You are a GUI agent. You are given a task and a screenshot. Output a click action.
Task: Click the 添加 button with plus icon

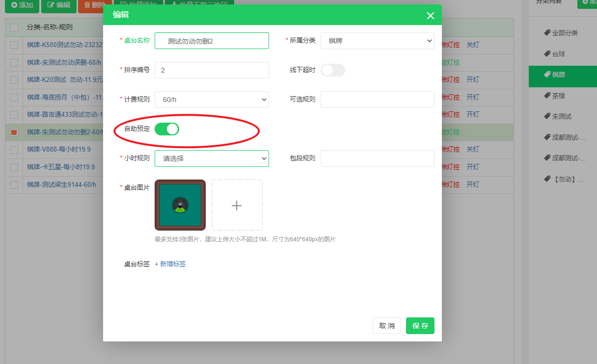click(22, 5)
